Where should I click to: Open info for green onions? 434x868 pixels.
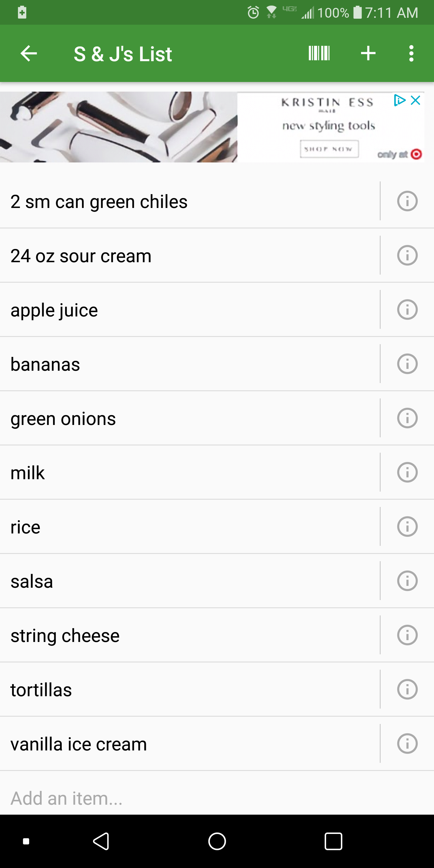tap(407, 418)
